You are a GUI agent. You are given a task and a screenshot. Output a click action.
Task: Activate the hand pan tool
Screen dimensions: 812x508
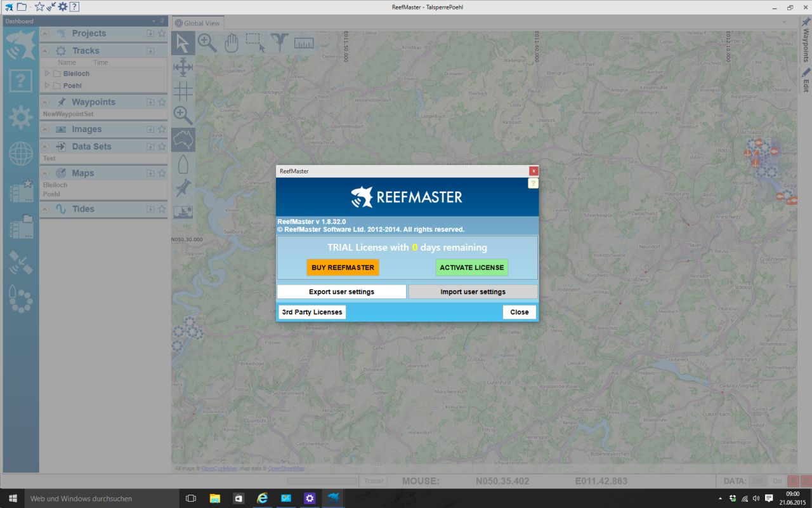(232, 43)
